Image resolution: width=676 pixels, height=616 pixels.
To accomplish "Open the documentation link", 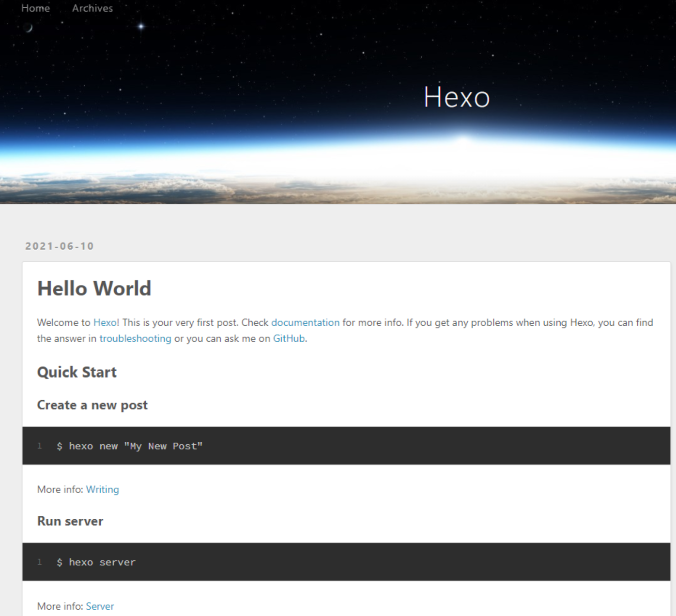I will click(x=305, y=322).
